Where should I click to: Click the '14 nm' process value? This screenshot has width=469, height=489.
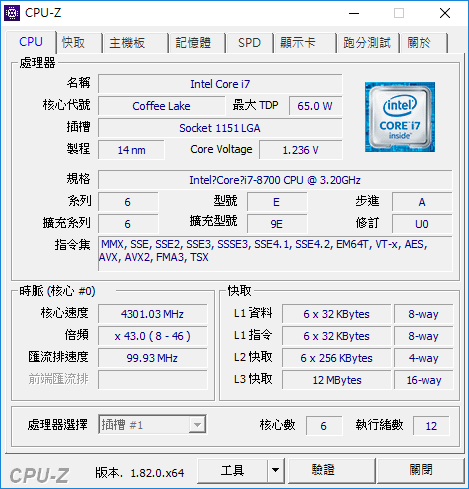pyautogui.click(x=131, y=150)
